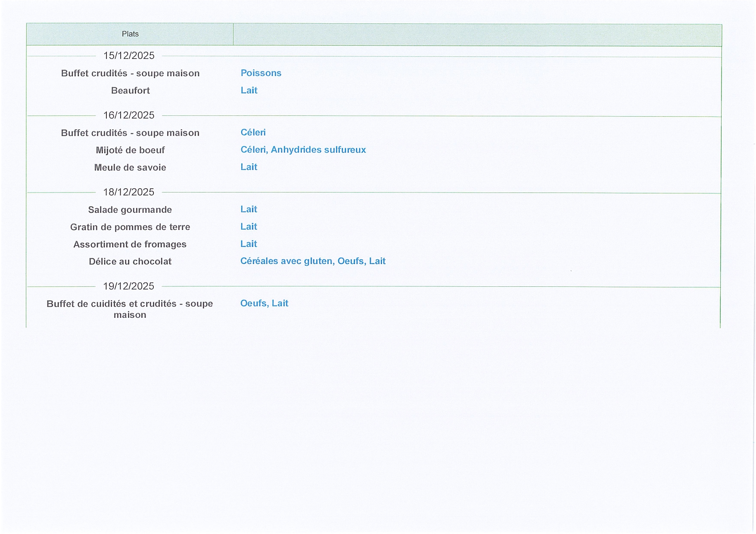This screenshot has height=534, width=756.
Task: Click the "Plats" column header
Action: click(130, 34)
